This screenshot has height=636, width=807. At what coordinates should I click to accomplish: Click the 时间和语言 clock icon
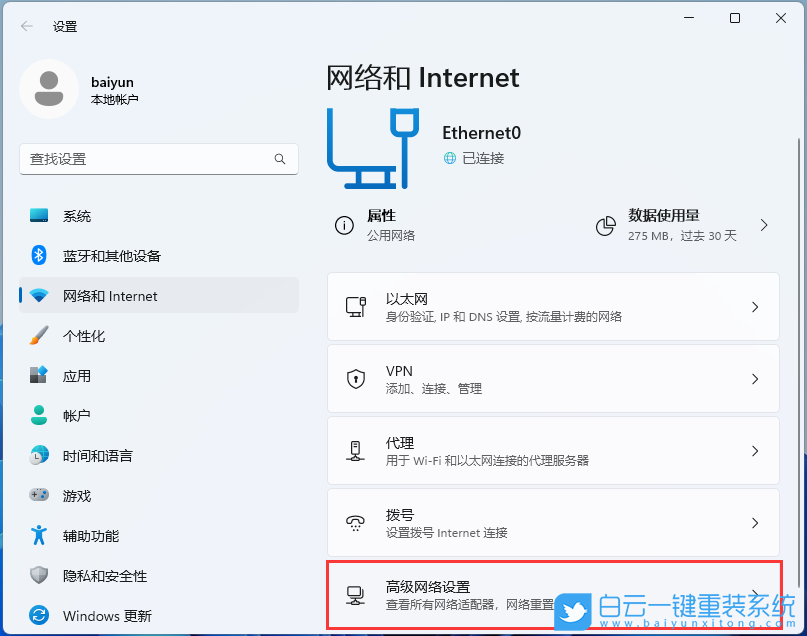coord(37,456)
